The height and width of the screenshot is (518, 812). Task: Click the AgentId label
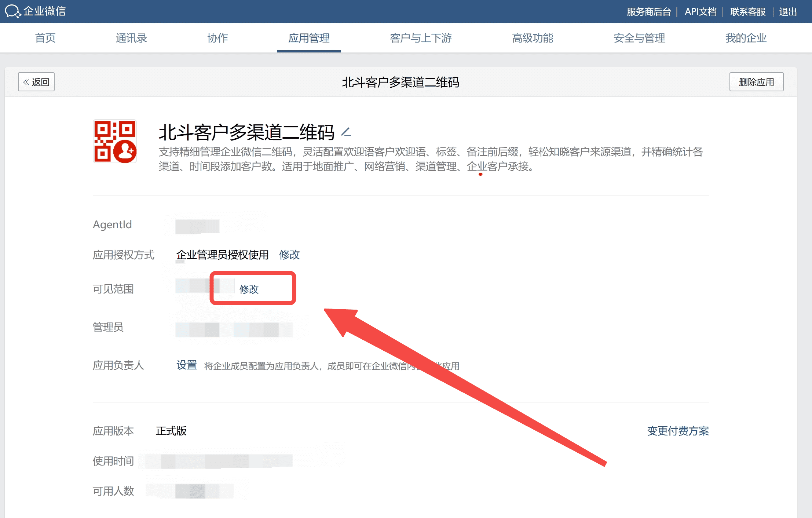click(112, 225)
